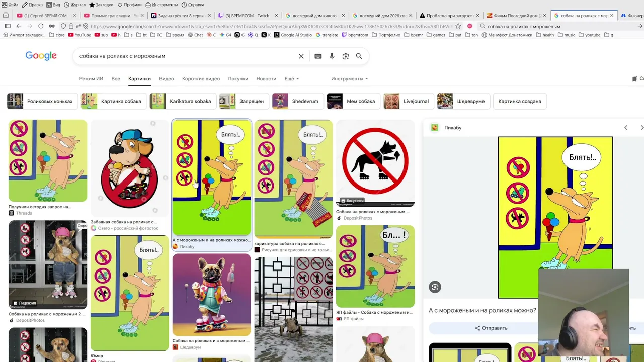Viewport: 644px width, 362px height.
Task: Expand the health bookmarks folder
Action: pos(545,35)
